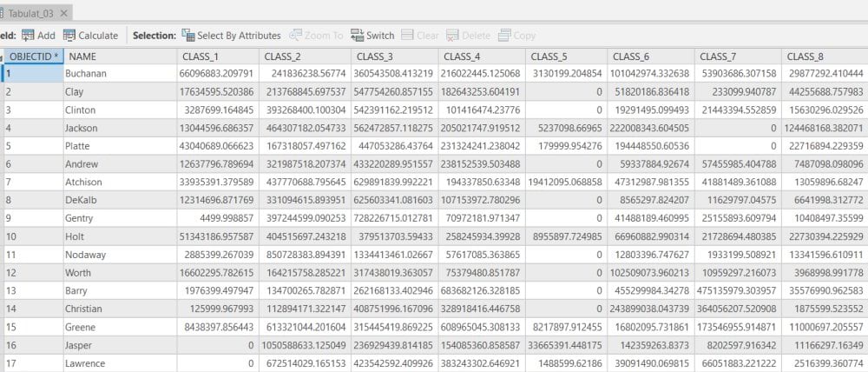
Task: Click the Clear selection icon
Action: click(x=407, y=36)
